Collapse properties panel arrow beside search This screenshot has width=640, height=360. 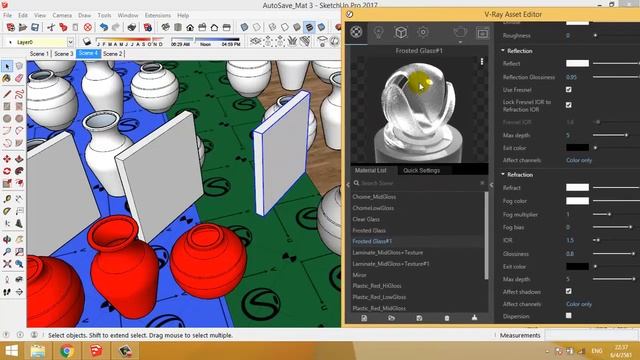click(491, 185)
